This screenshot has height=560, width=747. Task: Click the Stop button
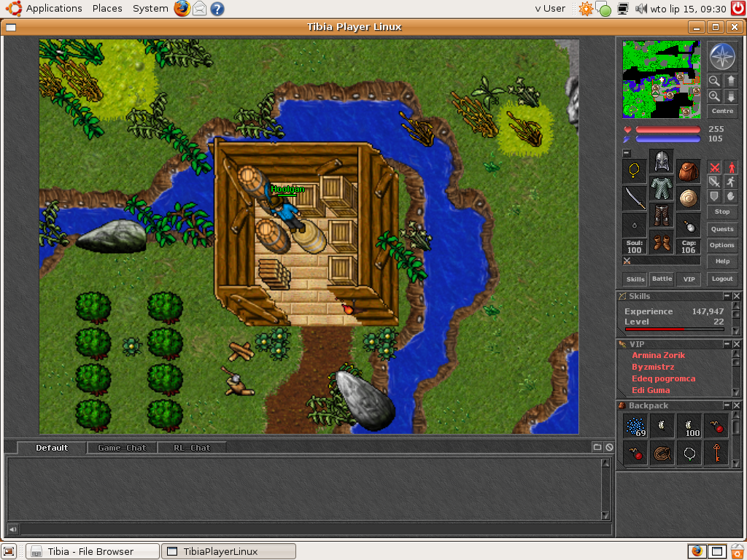(722, 211)
